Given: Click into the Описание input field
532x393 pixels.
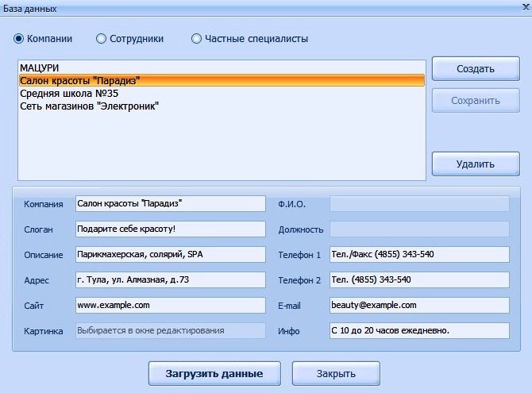Looking at the screenshot, I should point(171,255).
